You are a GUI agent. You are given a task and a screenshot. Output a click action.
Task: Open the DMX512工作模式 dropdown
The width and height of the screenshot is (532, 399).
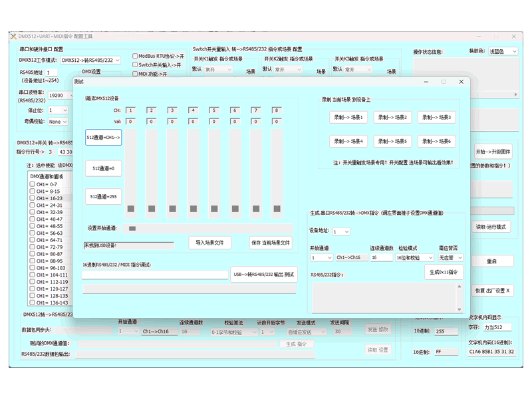90,60
